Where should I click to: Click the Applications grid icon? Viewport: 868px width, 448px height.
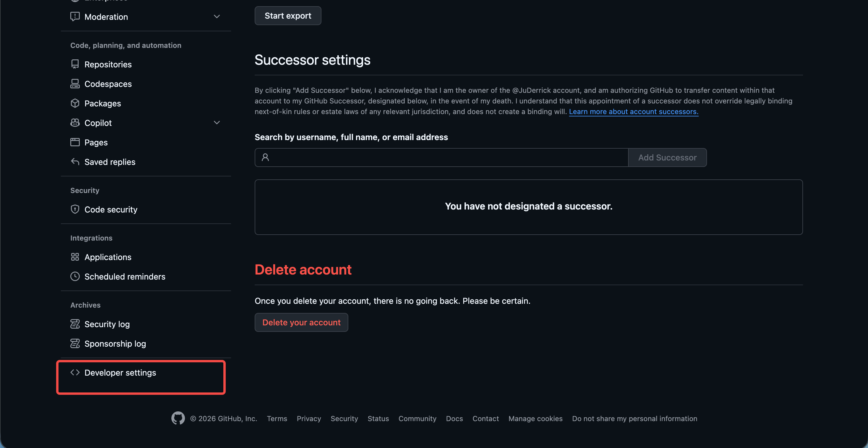point(75,257)
